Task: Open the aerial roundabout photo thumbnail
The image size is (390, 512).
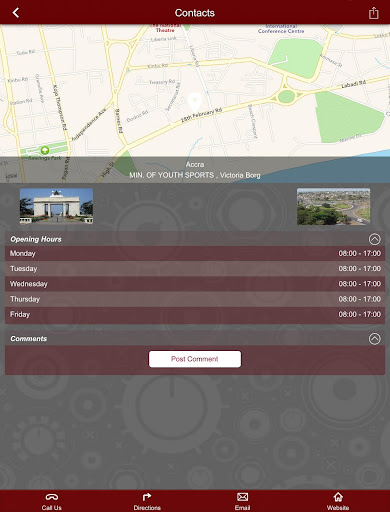Action: click(333, 206)
